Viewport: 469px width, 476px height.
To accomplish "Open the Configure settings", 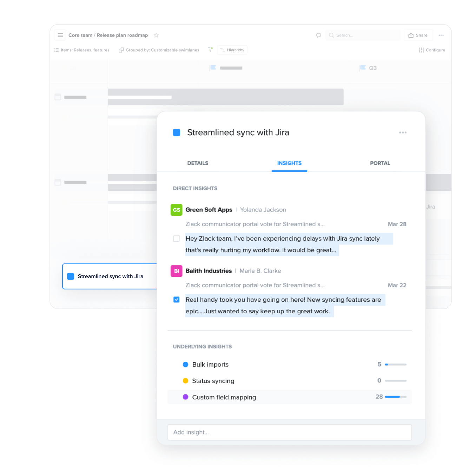I will [x=432, y=50].
